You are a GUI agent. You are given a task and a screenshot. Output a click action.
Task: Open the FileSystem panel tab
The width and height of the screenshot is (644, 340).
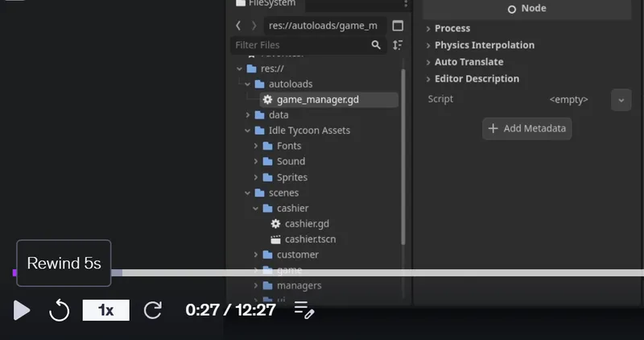tap(266, 3)
